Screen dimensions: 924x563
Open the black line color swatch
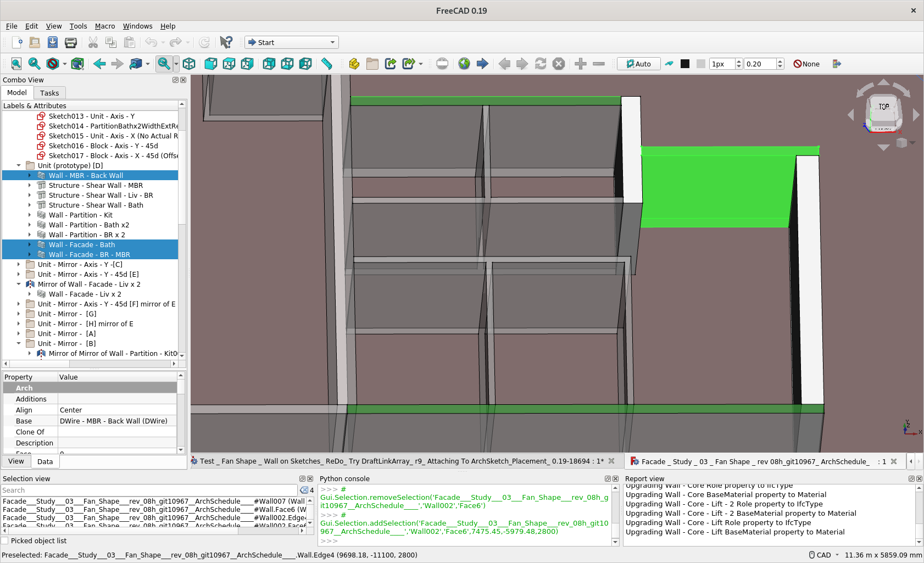[x=685, y=64]
